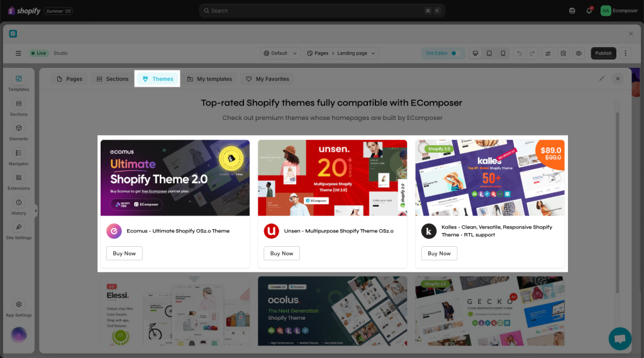Open the Unsen theme banner thumbnail
The width and height of the screenshot is (644, 358).
pyautogui.click(x=332, y=178)
